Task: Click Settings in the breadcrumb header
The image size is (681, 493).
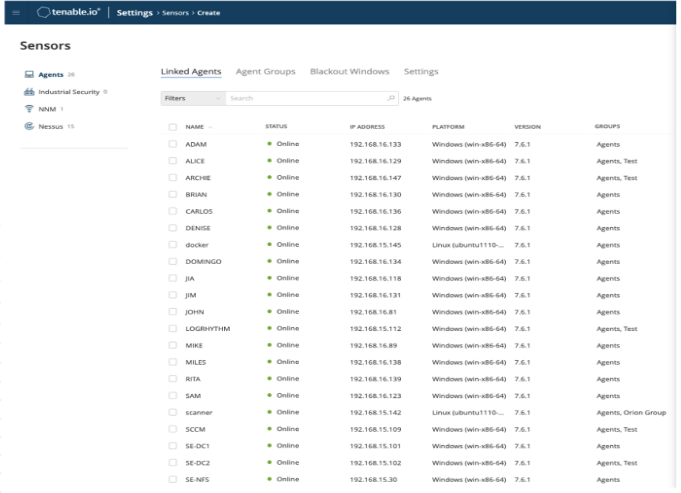Action: point(135,13)
